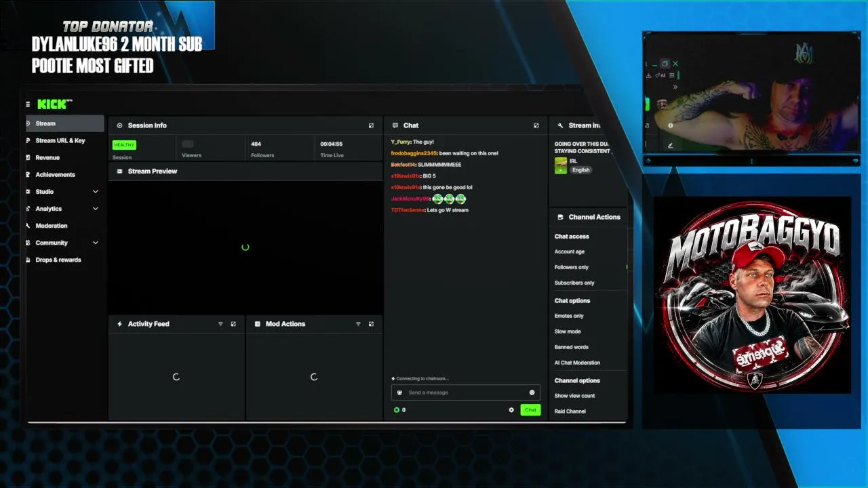Viewport: 868px width, 488px height.
Task: Click the Banned words option
Action: pos(572,347)
